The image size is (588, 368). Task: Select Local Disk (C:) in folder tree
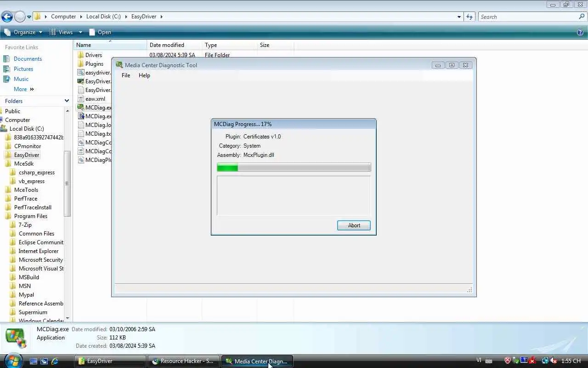click(27, 129)
